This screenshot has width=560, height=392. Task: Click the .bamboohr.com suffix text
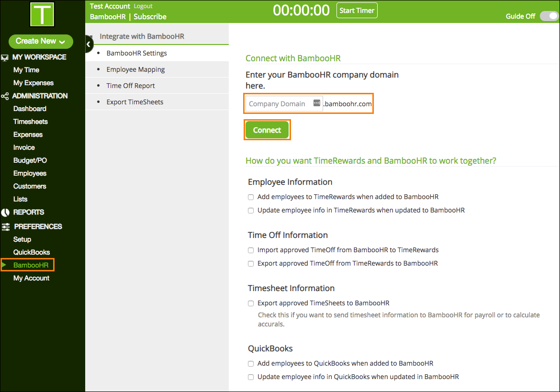pos(347,103)
